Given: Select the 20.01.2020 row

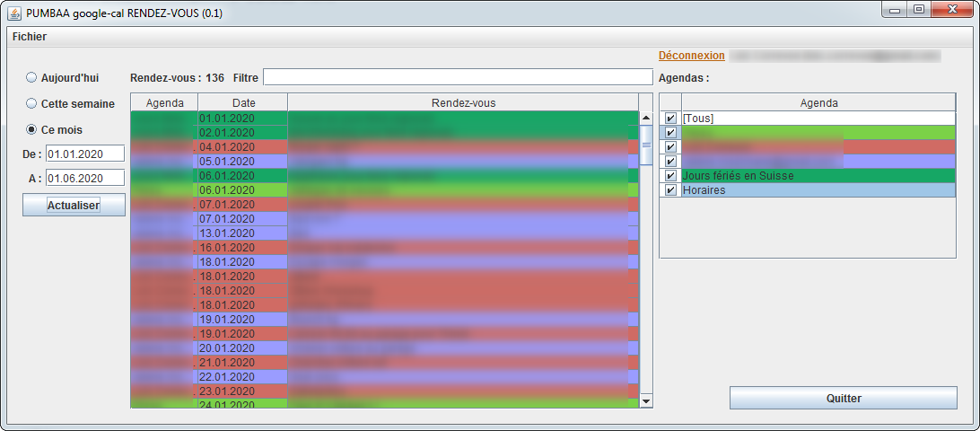Looking at the screenshot, I should pyautogui.click(x=385, y=348).
